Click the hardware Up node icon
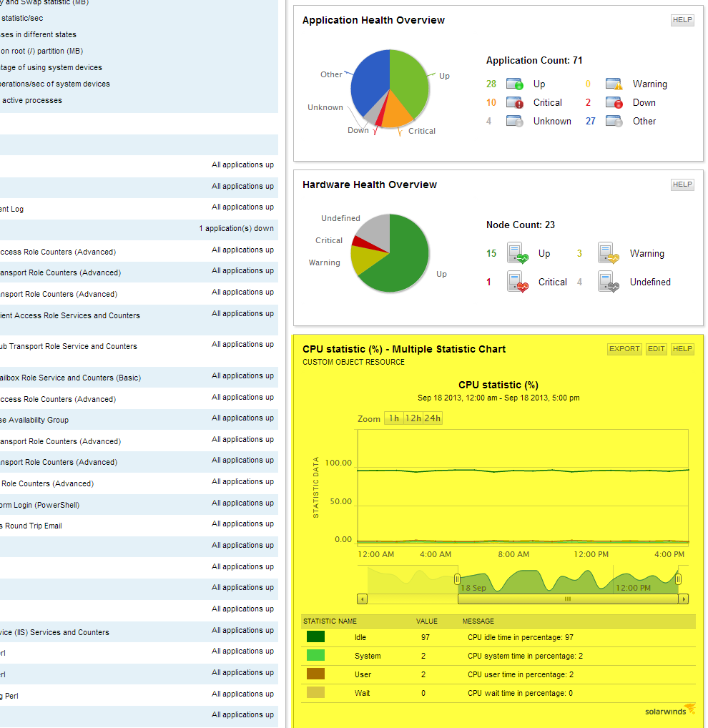 [x=518, y=253]
